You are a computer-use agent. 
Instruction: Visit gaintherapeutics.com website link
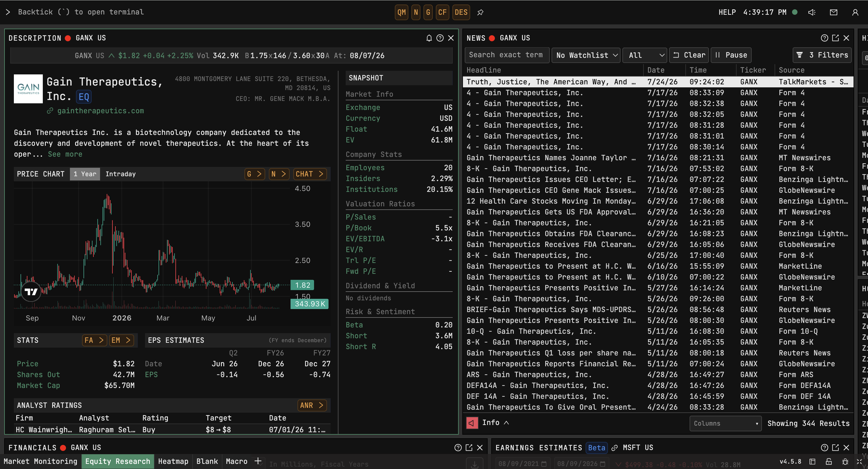click(100, 111)
